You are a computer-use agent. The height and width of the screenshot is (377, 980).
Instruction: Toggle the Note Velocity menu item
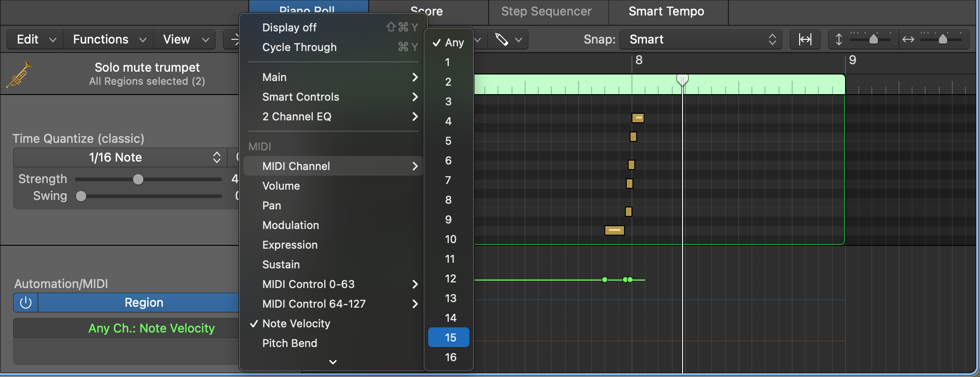tap(296, 324)
